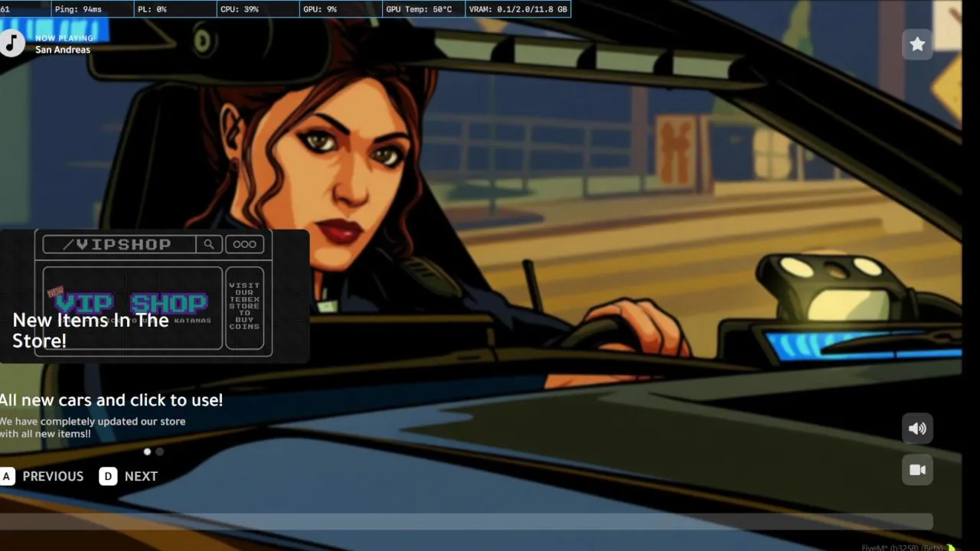Click the CPU: 39% overlay stat
Image resolution: width=980 pixels, height=551 pixels.
point(256,9)
